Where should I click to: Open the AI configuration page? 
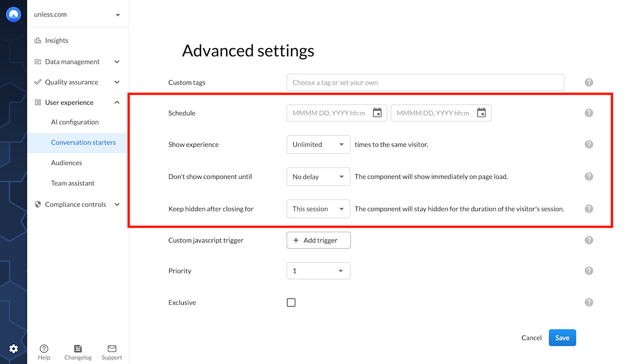[74, 122]
